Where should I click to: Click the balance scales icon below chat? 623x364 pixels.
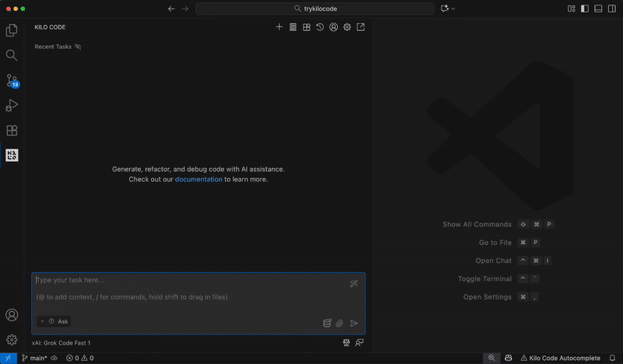tap(347, 342)
